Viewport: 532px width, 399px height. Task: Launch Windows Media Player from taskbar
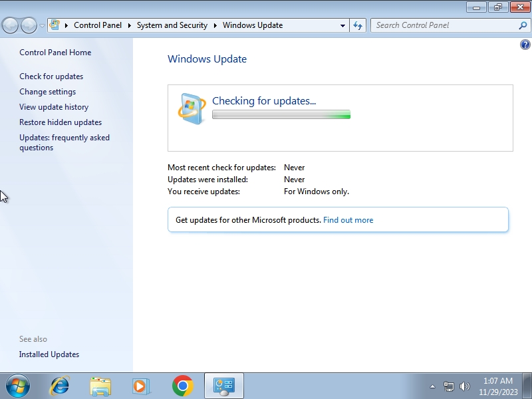pos(141,386)
